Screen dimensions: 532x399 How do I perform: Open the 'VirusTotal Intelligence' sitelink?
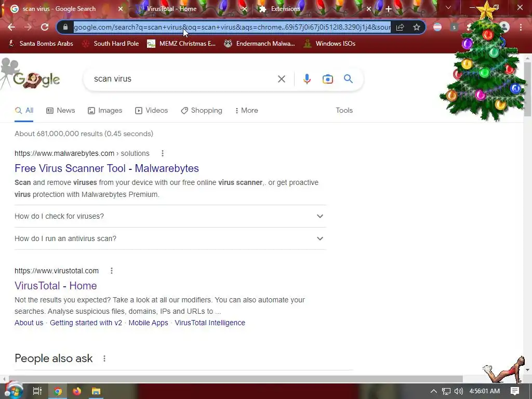(210, 323)
